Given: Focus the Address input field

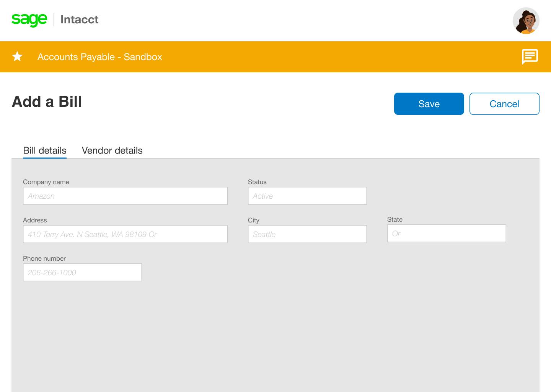Looking at the screenshot, I should tap(125, 234).
